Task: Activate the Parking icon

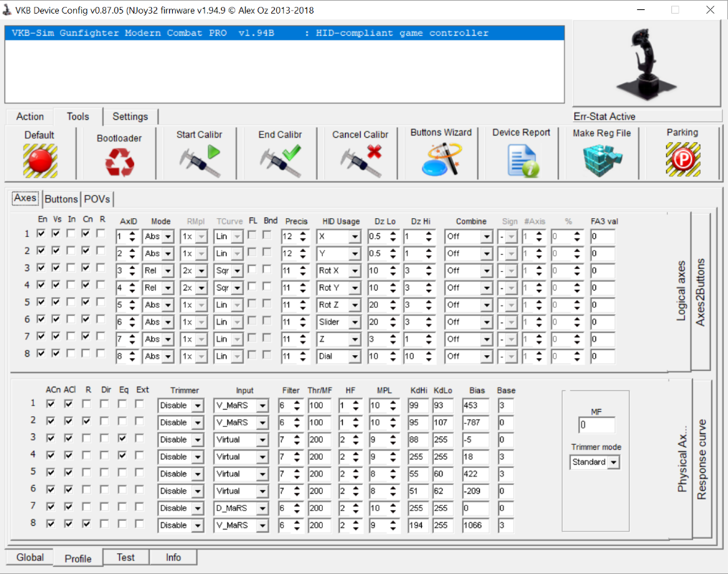Action: (683, 159)
